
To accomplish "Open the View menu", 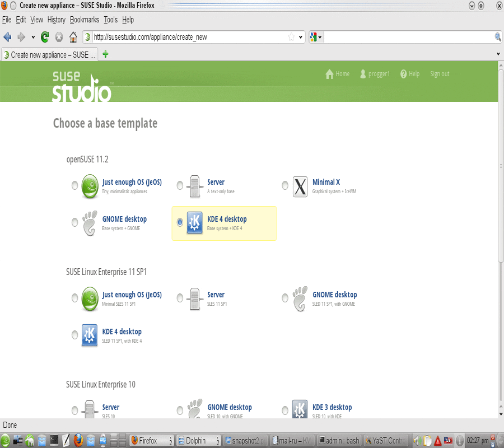I will 36,20.
